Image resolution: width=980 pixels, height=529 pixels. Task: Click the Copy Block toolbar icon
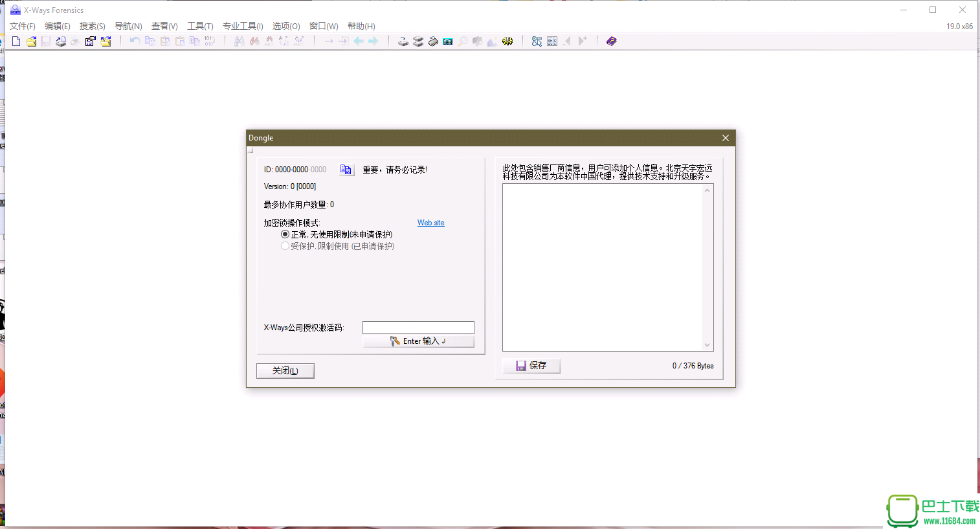pyautogui.click(x=150, y=41)
